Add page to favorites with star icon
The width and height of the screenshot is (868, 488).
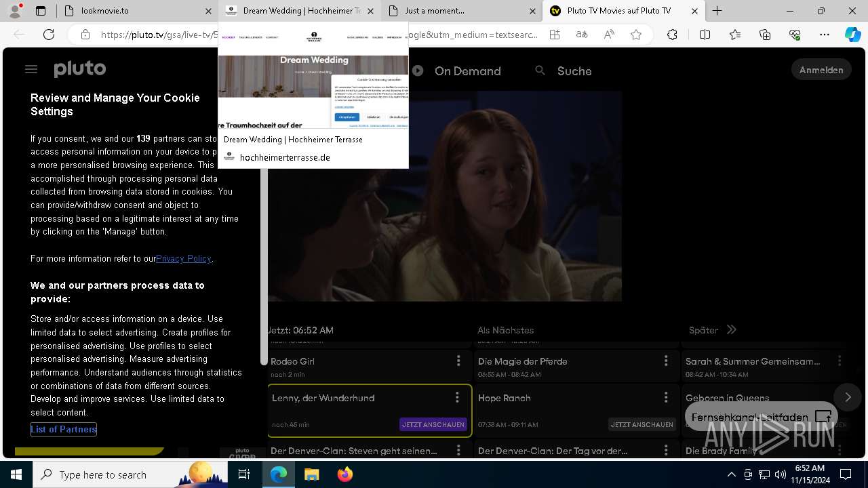tap(636, 35)
